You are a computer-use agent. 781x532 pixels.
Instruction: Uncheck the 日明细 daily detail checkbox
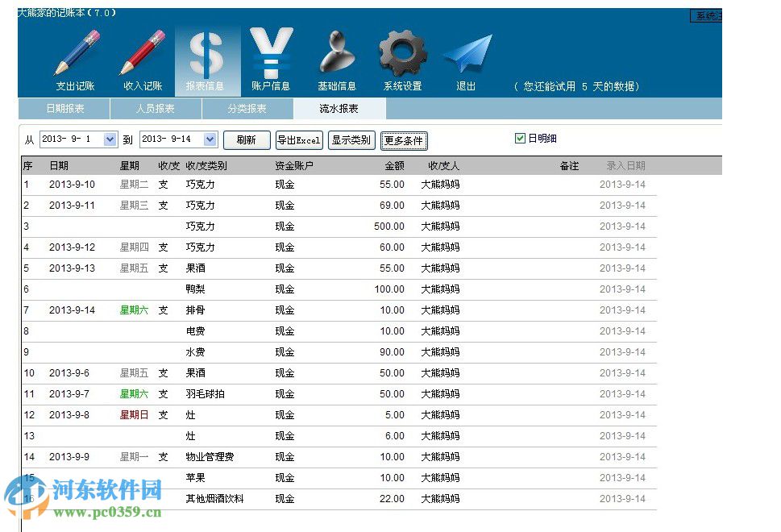click(521, 137)
